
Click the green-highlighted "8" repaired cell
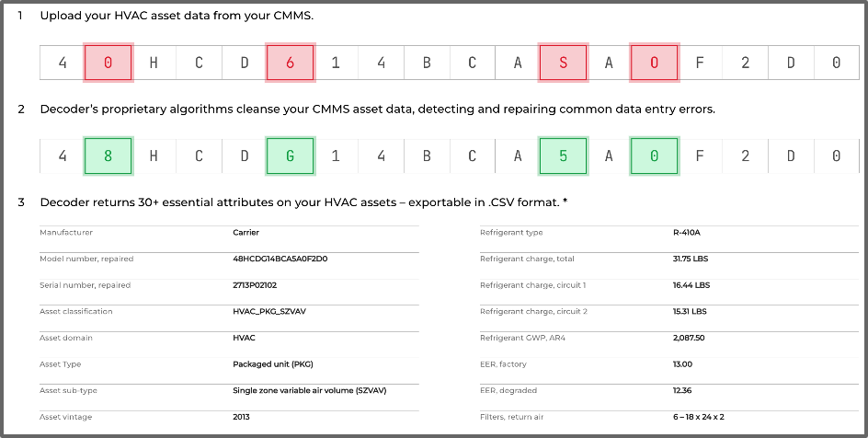click(108, 156)
